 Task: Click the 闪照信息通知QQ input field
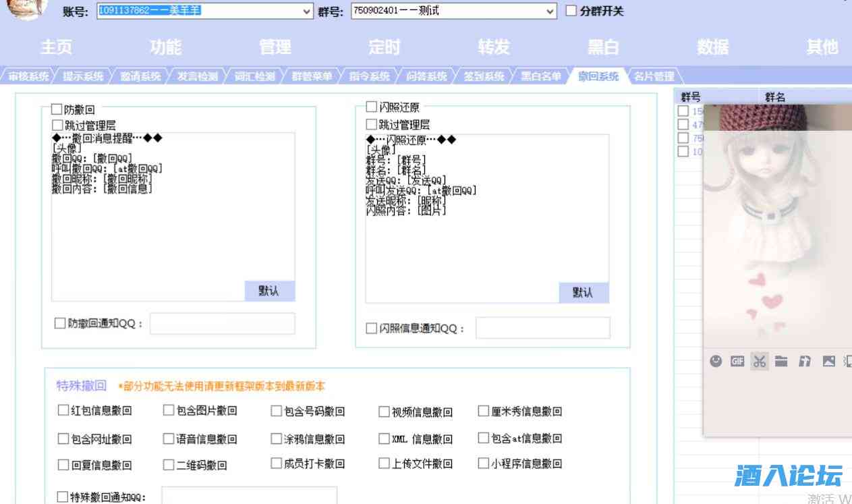(x=542, y=328)
